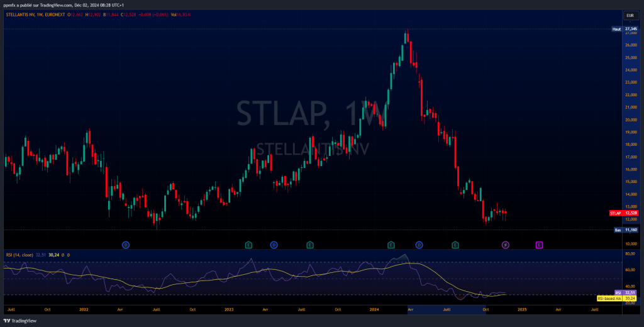Image resolution: width=644 pixels, height=327 pixels.
Task: Open the dividend marker near April 2024
Action: tap(419, 245)
